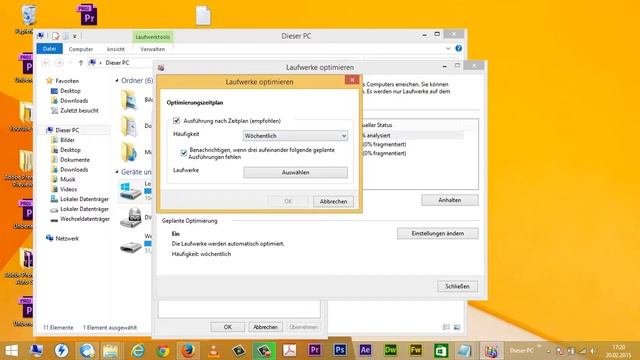The image size is (640, 360).
Task: Click the Auswählen button for Laufwerke
Action: click(296, 173)
